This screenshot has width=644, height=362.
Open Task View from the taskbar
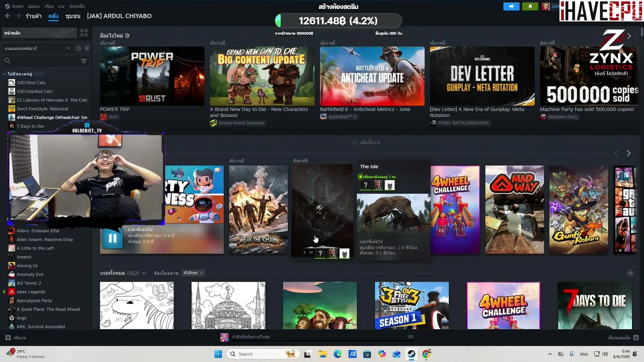(x=307, y=354)
